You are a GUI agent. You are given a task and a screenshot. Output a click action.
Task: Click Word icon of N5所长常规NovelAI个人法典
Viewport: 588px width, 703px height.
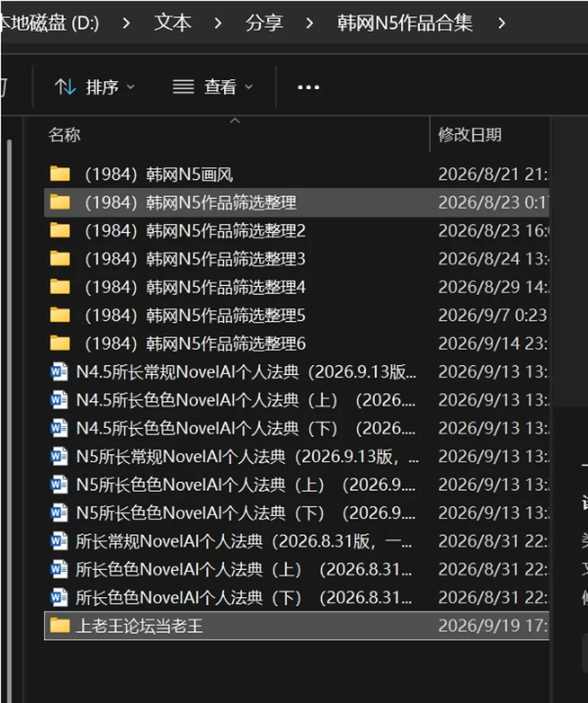[x=59, y=457]
